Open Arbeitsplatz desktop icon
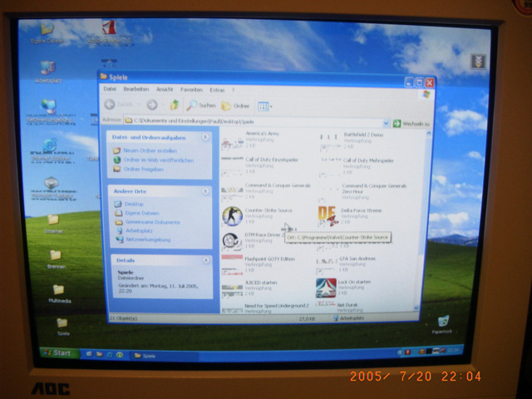Image resolution: width=532 pixels, height=399 pixels. pos(48,72)
